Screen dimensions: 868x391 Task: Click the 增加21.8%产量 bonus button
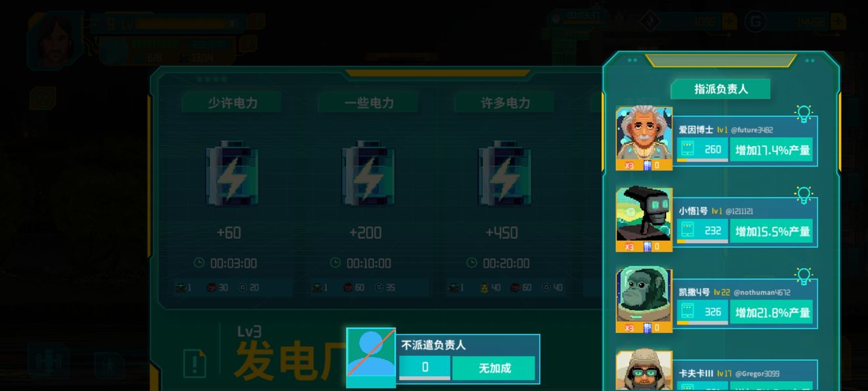click(x=772, y=313)
